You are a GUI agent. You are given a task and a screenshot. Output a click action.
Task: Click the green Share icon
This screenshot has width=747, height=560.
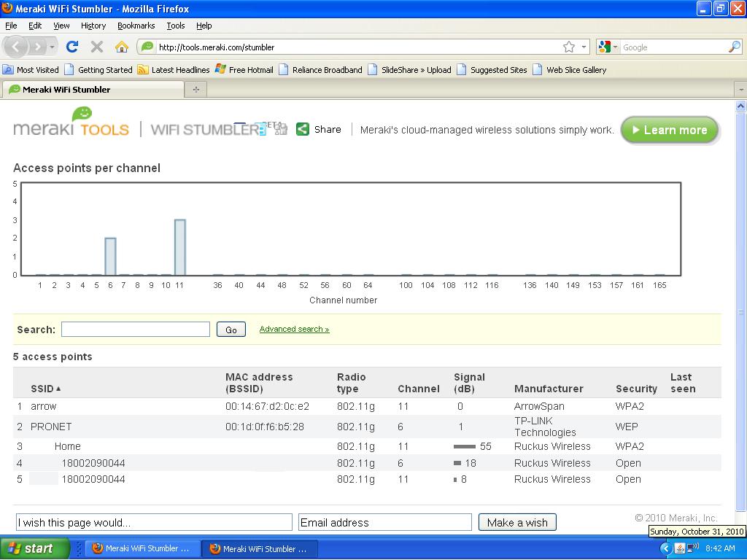pyautogui.click(x=303, y=129)
